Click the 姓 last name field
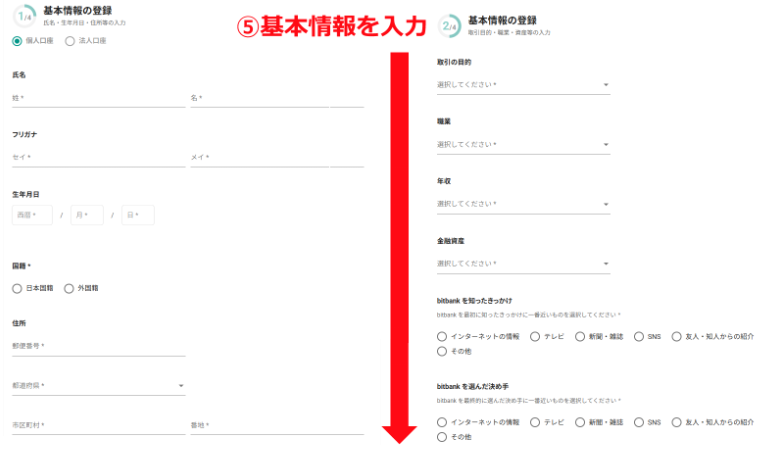This screenshot has width=766, height=455. pos(99,98)
